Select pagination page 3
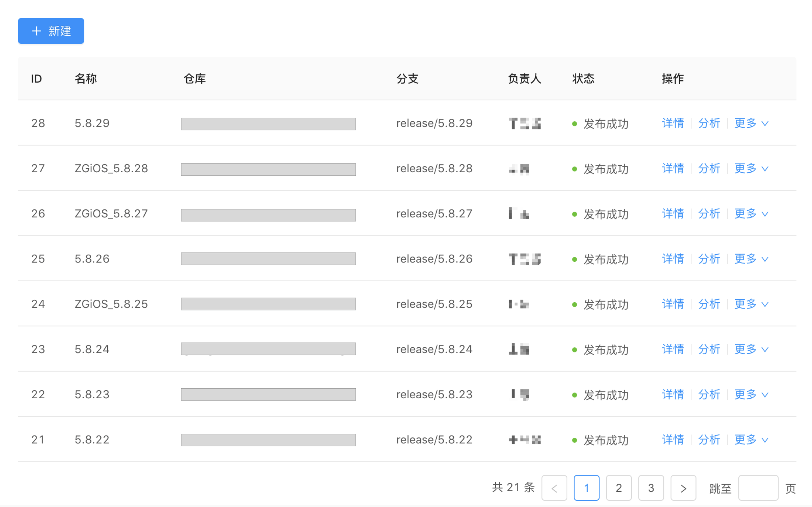Screen dimensions: 812x507 pyautogui.click(x=651, y=488)
